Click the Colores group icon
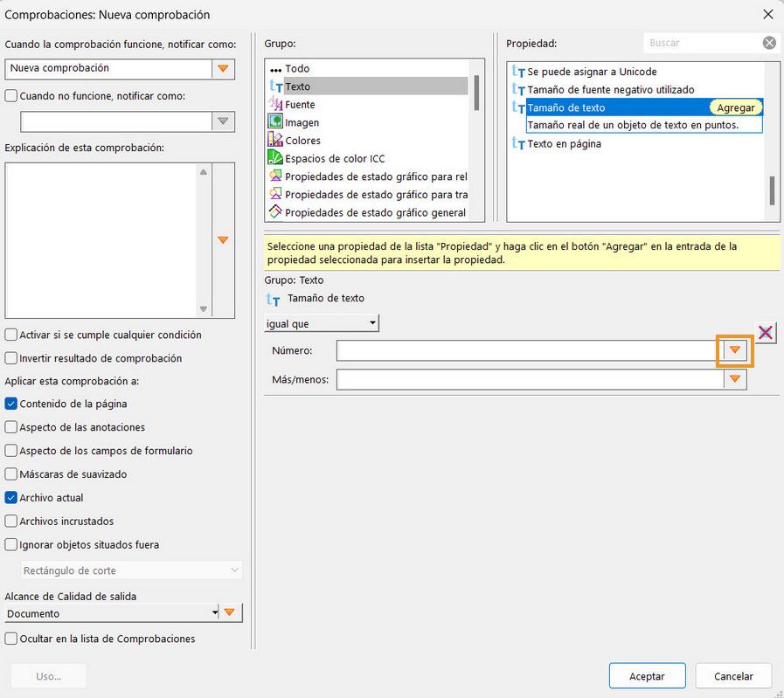 coord(275,140)
